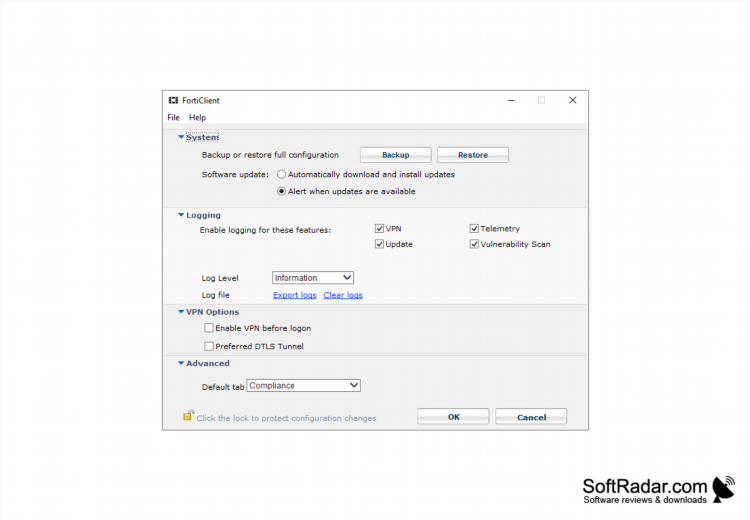Click the Clear logs link
This screenshot has height=520, width=750.
coord(343,295)
